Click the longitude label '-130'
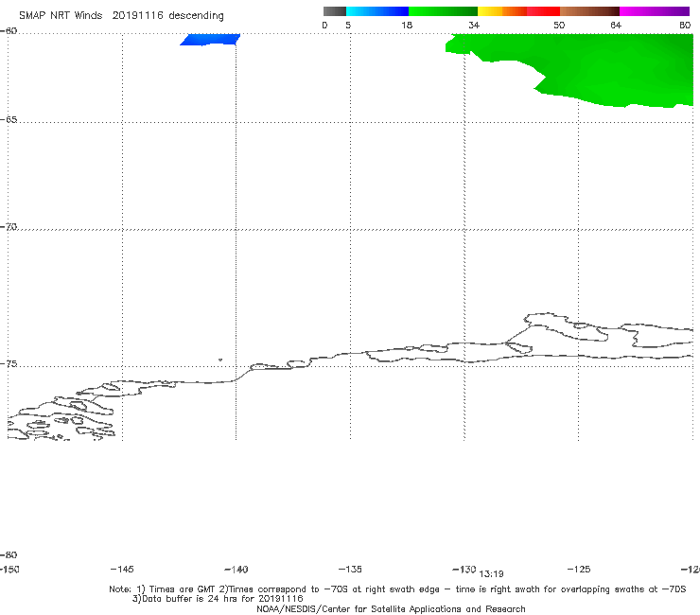This screenshot has width=700, height=615. pos(464,569)
